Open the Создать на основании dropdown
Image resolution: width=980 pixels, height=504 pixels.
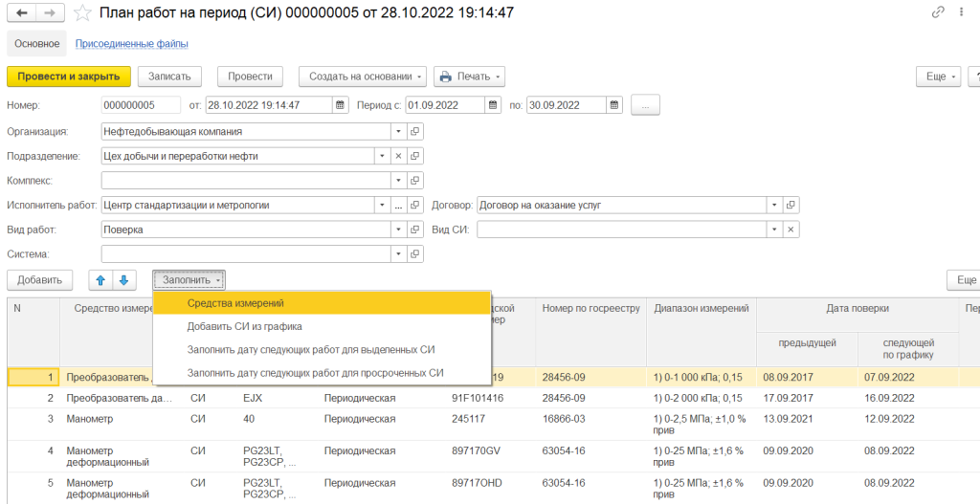tap(363, 77)
